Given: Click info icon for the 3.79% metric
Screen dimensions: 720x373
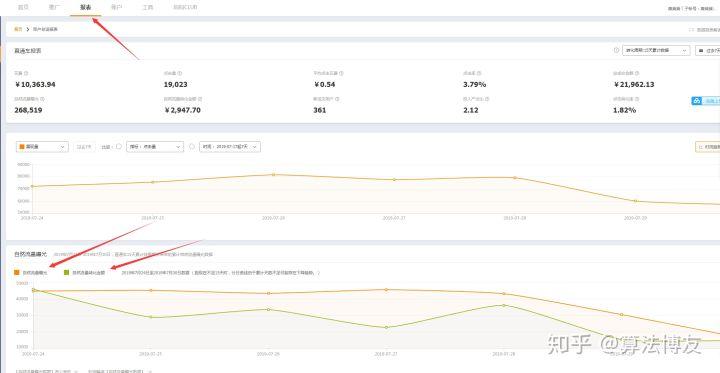Looking at the screenshot, I should (x=479, y=73).
